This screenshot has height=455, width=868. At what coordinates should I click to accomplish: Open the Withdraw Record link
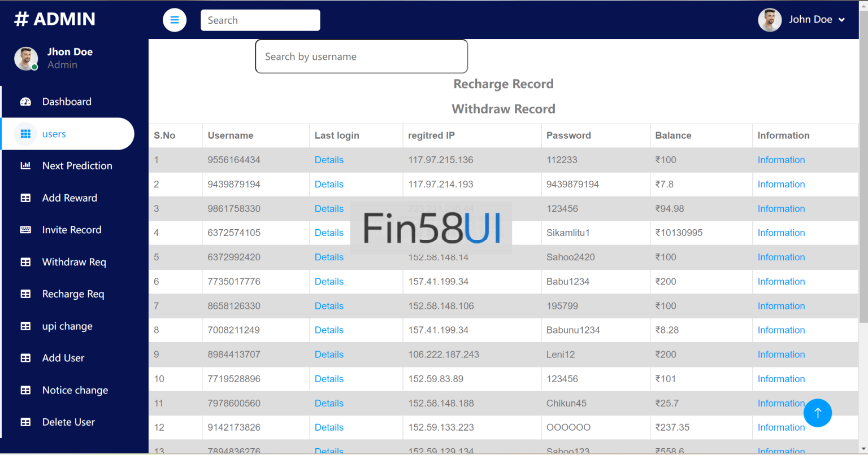(503, 109)
